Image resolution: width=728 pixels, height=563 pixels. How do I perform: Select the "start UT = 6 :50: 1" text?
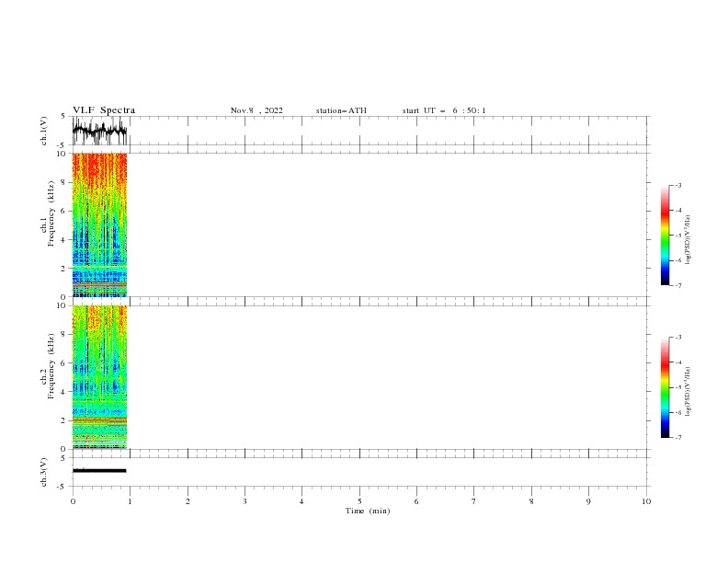(x=444, y=110)
